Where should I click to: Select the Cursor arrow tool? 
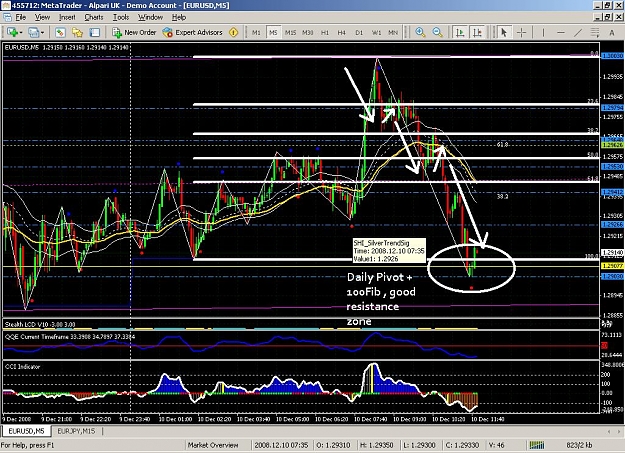(504, 32)
